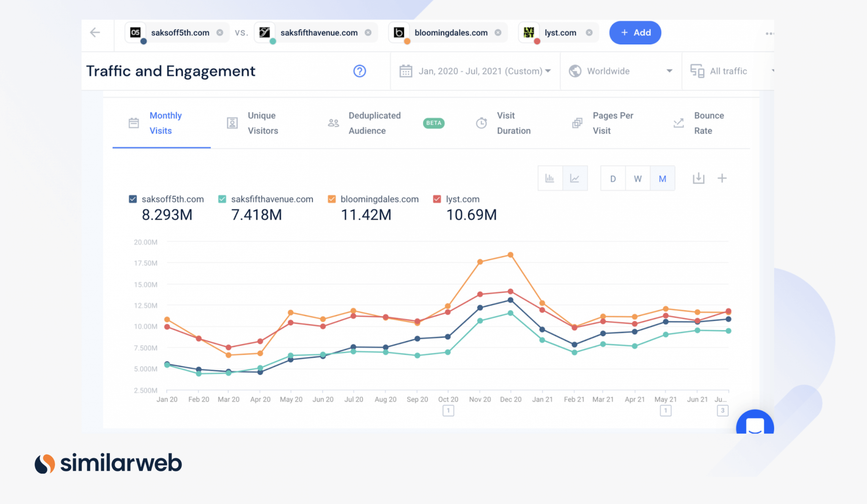This screenshot has width=867, height=504.
Task: Open saksoff5th.com site favicon
Action: coord(135,32)
